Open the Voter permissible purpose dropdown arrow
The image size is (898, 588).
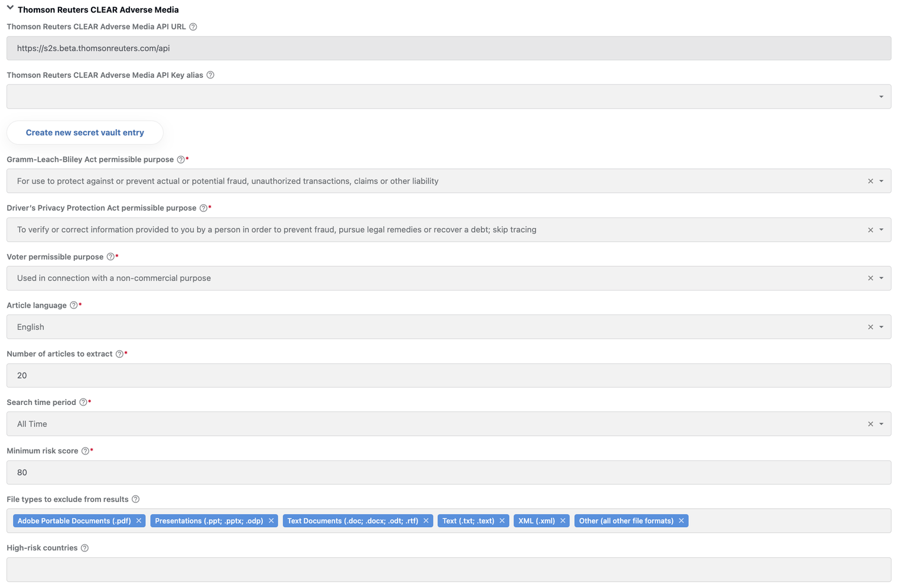tap(881, 278)
